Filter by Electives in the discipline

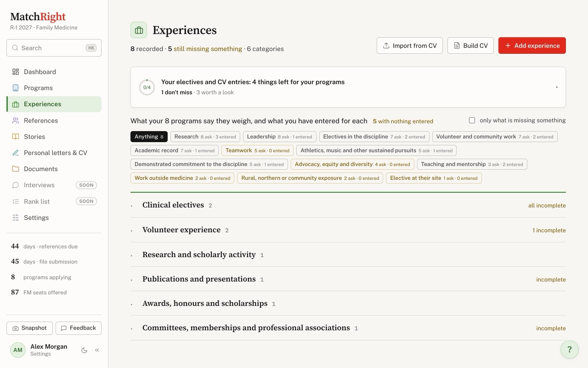(374, 137)
